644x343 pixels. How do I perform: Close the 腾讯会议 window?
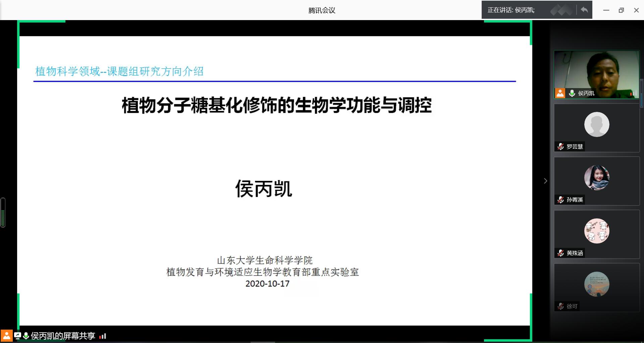tap(636, 10)
